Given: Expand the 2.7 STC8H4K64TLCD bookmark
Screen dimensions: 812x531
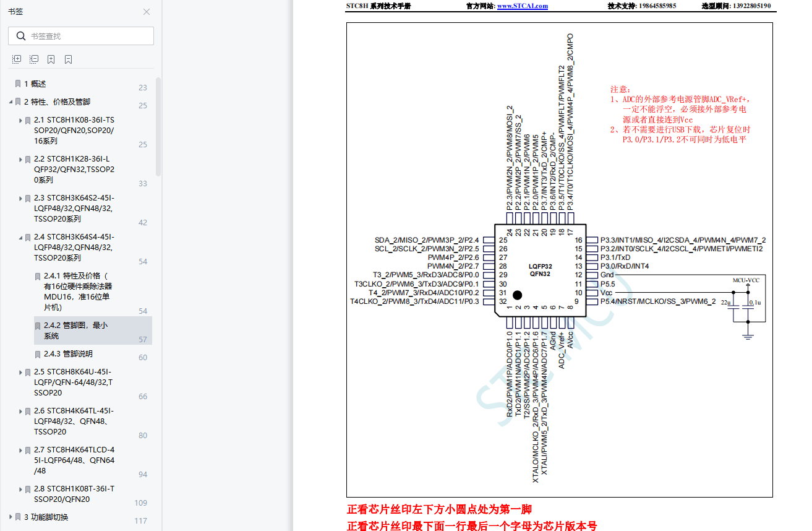Looking at the screenshot, I should pos(20,451).
